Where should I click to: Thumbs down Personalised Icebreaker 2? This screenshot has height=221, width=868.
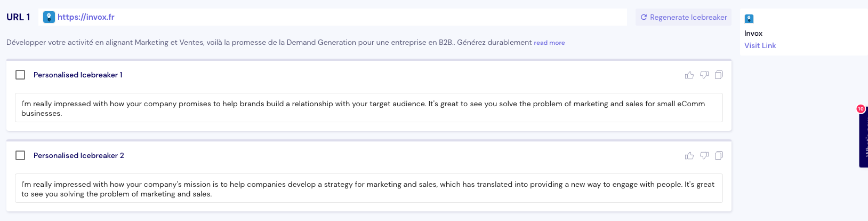[704, 156]
